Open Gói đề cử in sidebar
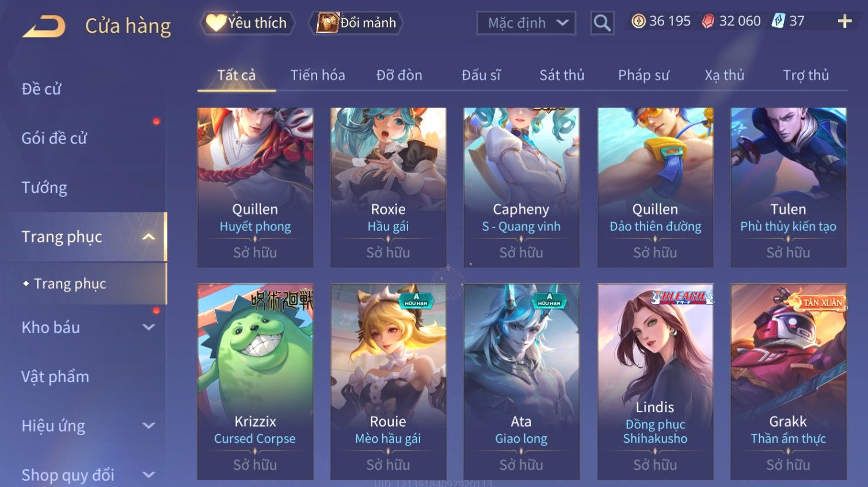The image size is (868, 487). pos(54,138)
